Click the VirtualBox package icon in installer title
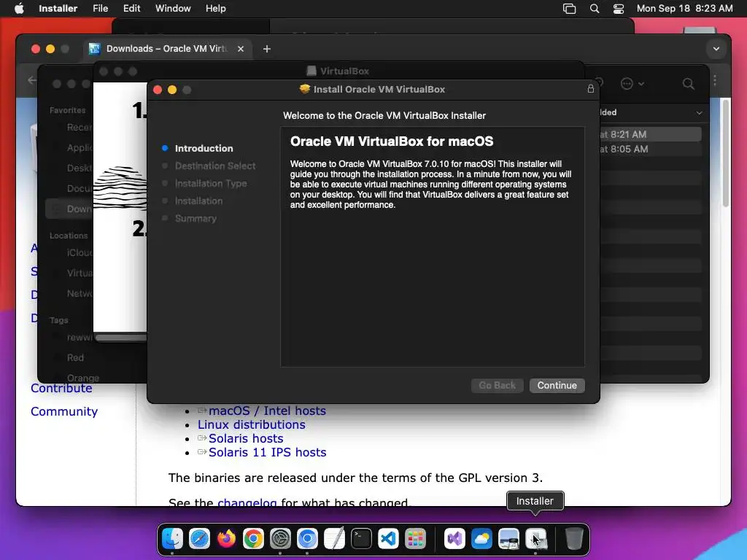The height and width of the screenshot is (560, 747). click(x=304, y=89)
